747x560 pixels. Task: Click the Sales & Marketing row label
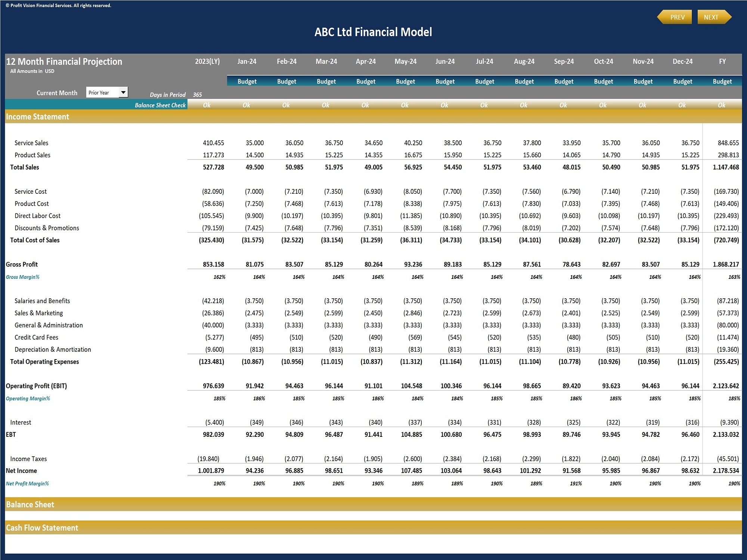click(38, 313)
